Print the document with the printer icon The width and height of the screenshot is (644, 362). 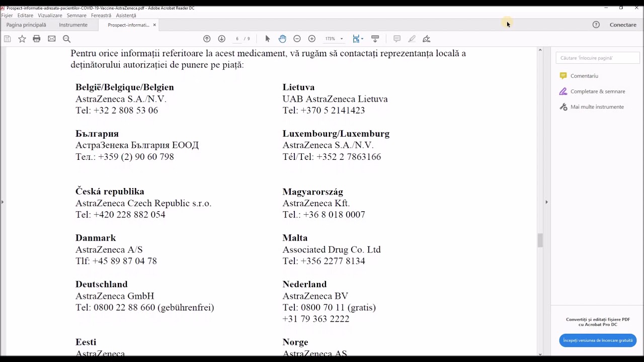(37, 39)
